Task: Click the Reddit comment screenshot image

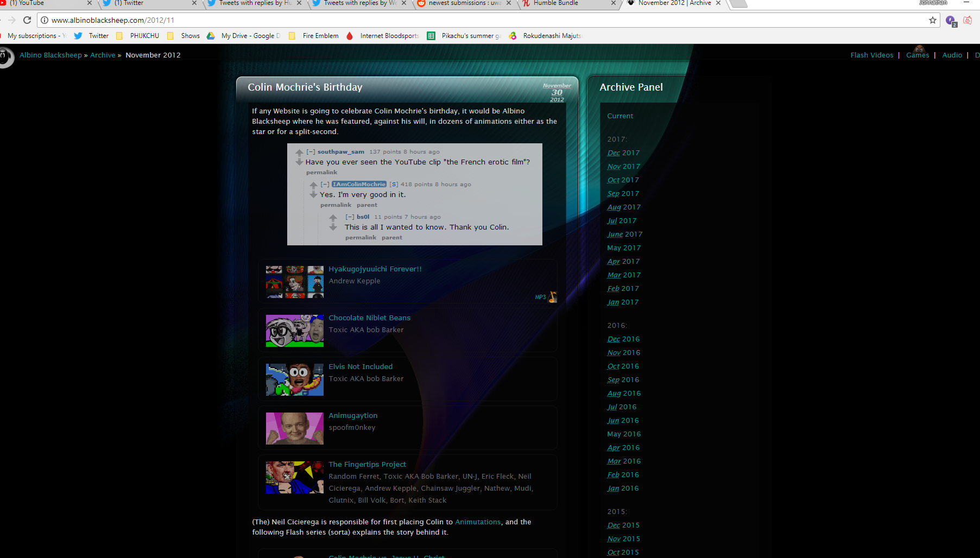Action: click(x=415, y=194)
